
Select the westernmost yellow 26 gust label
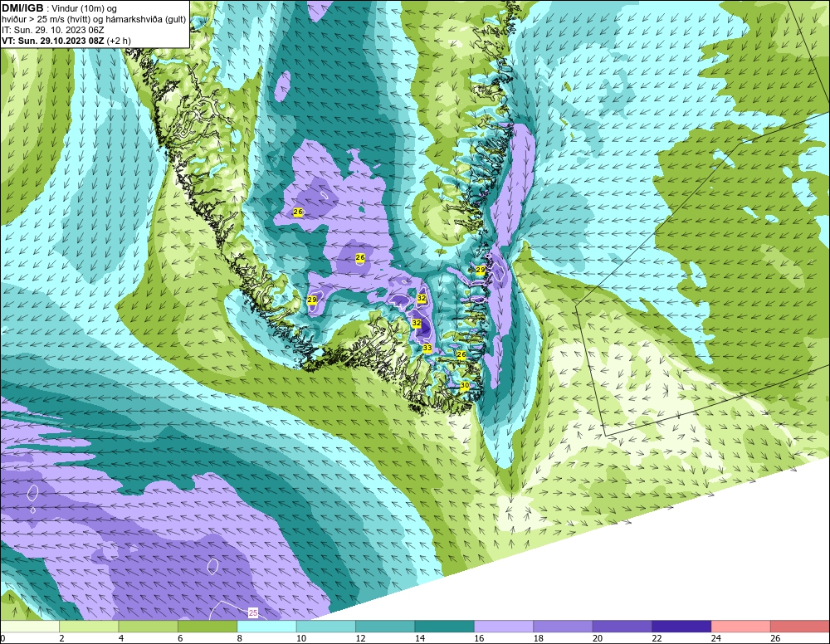tap(298, 212)
